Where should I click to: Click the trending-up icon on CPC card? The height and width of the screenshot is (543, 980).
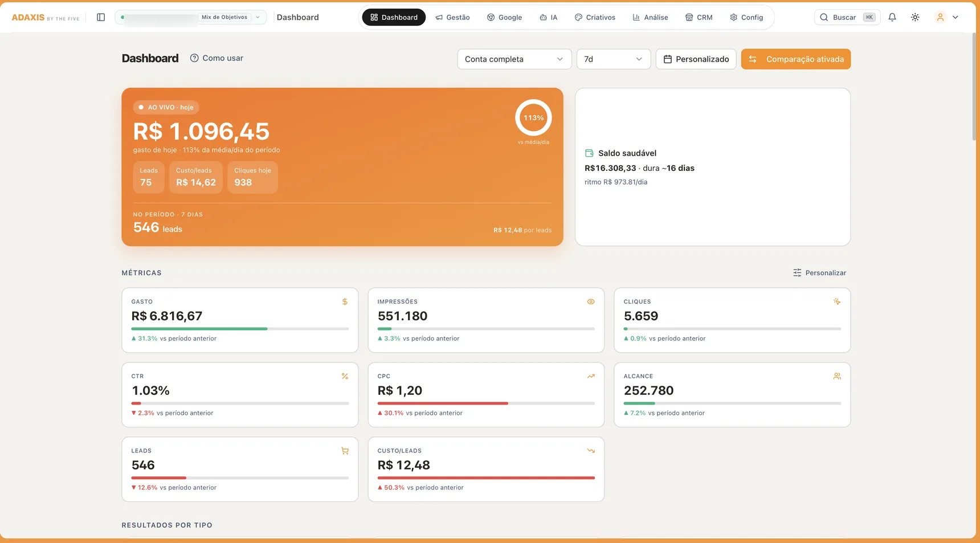click(x=591, y=376)
